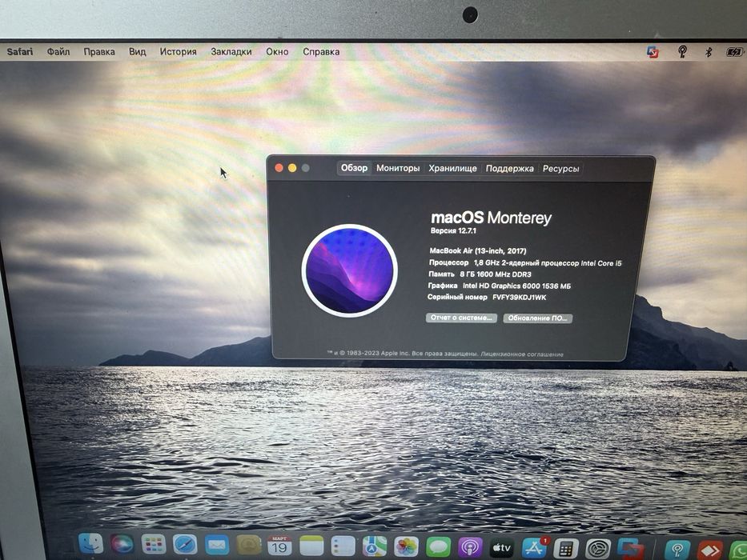Open the Вид menu
The width and height of the screenshot is (747, 560).
click(137, 51)
